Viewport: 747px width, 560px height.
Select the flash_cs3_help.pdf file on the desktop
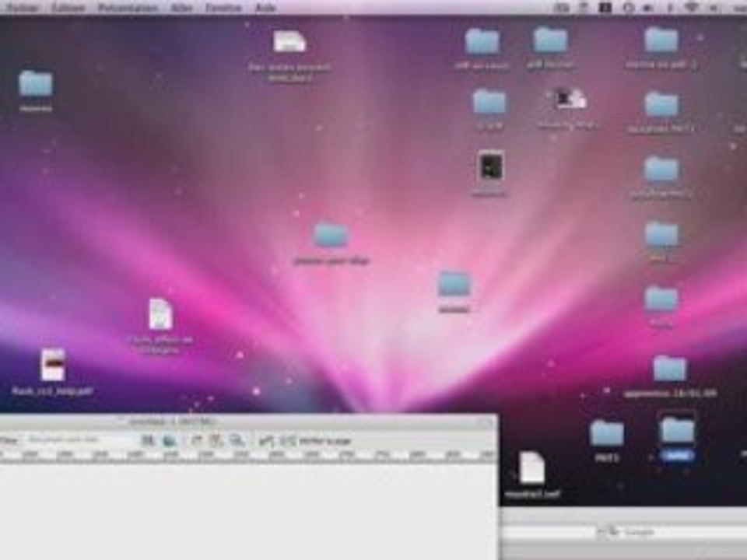point(52,366)
